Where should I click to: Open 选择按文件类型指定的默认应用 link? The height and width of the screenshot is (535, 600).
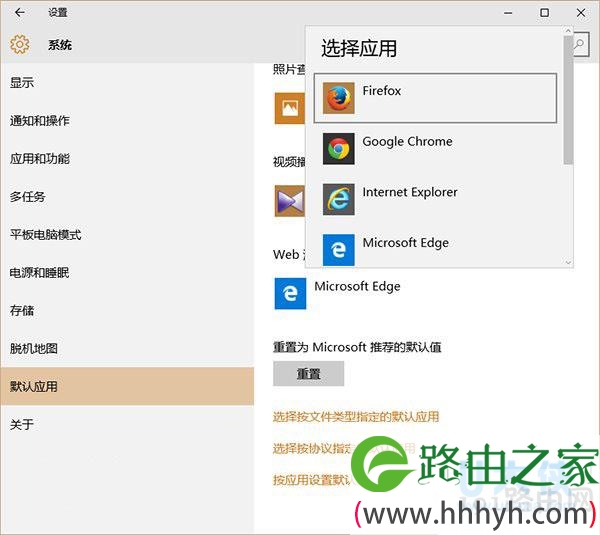click(x=356, y=416)
